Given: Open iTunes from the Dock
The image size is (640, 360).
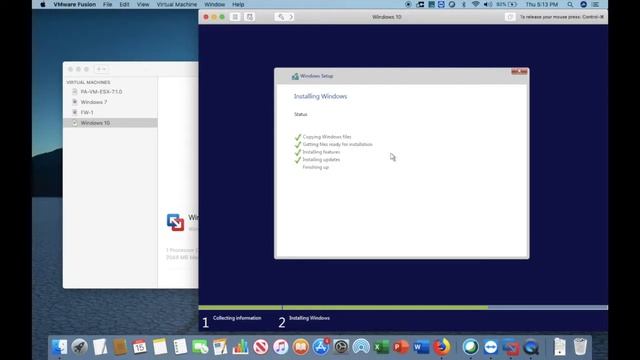Looking at the screenshot, I should (x=280, y=347).
